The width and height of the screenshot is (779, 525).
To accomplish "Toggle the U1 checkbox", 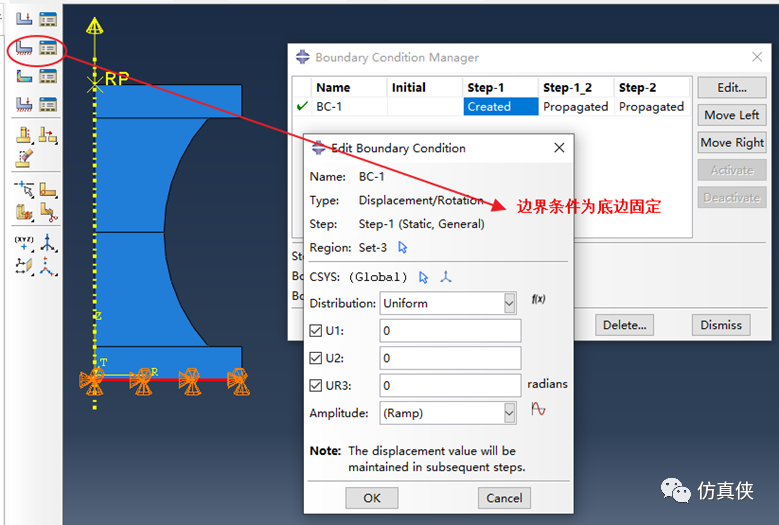I will 315,331.
